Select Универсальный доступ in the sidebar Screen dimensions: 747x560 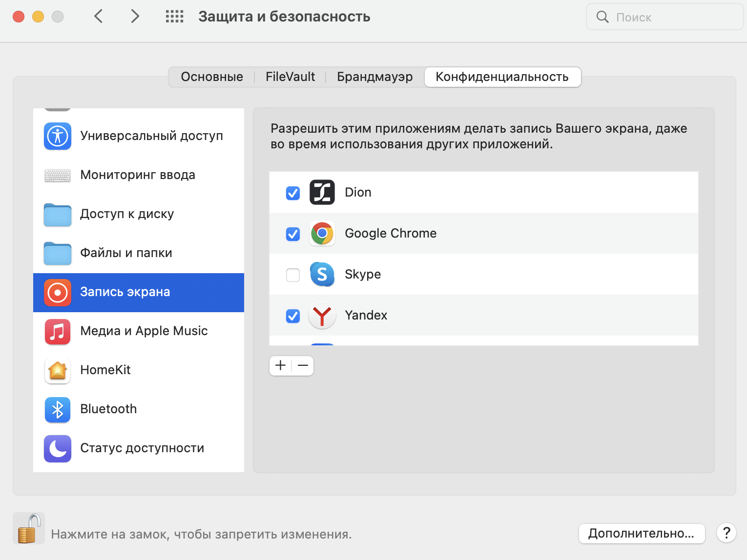(x=139, y=136)
